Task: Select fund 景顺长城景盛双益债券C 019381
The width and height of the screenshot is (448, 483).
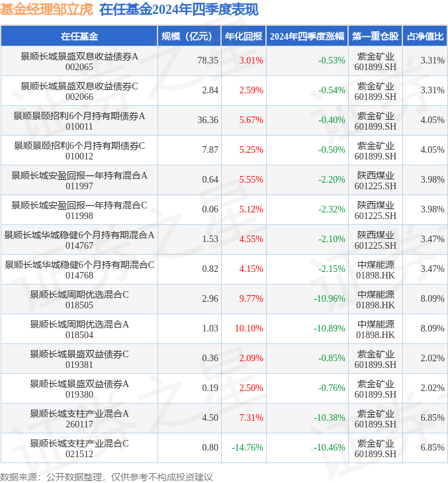Action: pyautogui.click(x=79, y=359)
